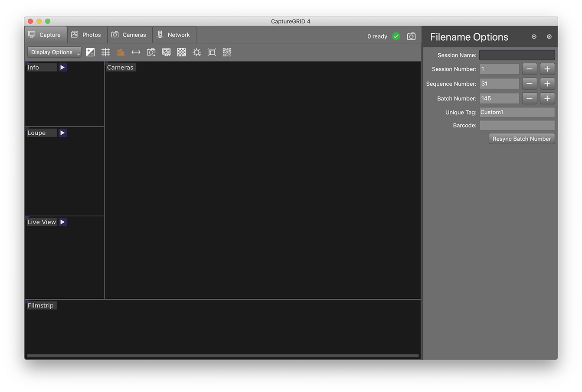This screenshot has width=582, height=392.
Task: Open the barcode scanning icon
Action: point(227,52)
